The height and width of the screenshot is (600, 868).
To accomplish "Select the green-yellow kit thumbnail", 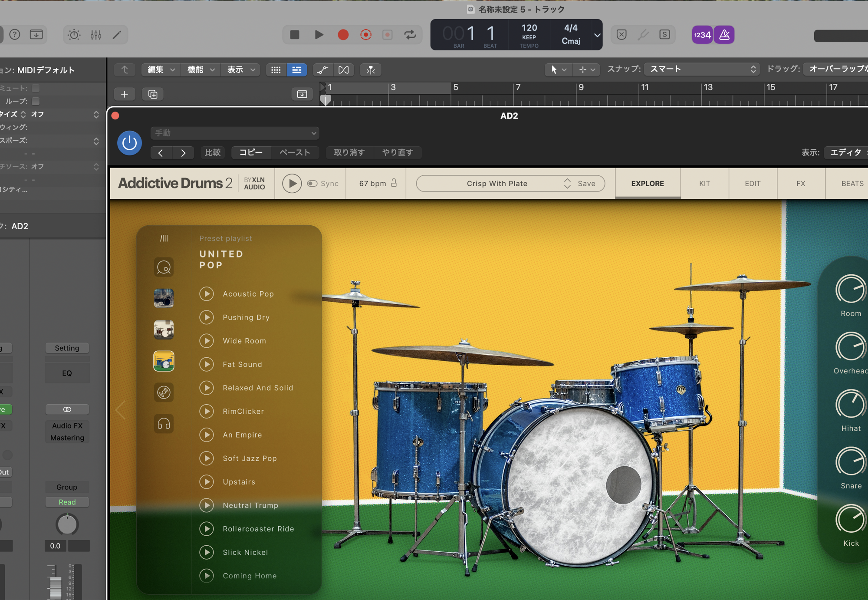I will [x=164, y=361].
